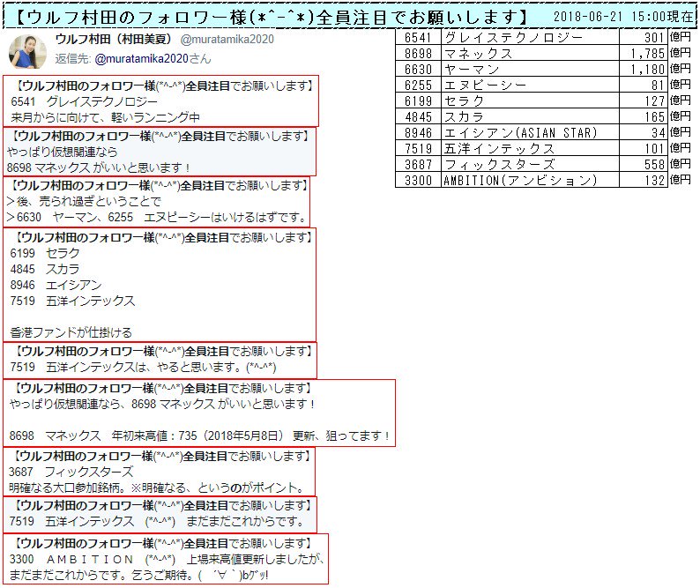Select table cell 3300

tap(418, 180)
